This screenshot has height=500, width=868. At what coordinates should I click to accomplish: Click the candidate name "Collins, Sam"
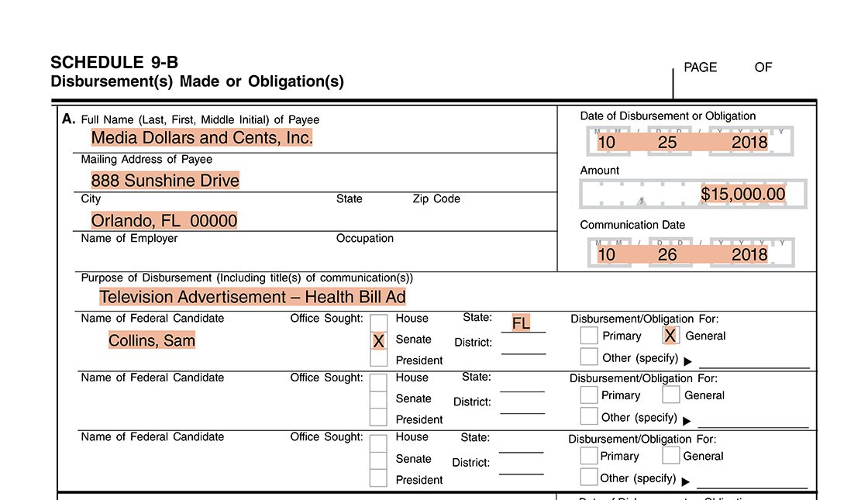point(152,340)
